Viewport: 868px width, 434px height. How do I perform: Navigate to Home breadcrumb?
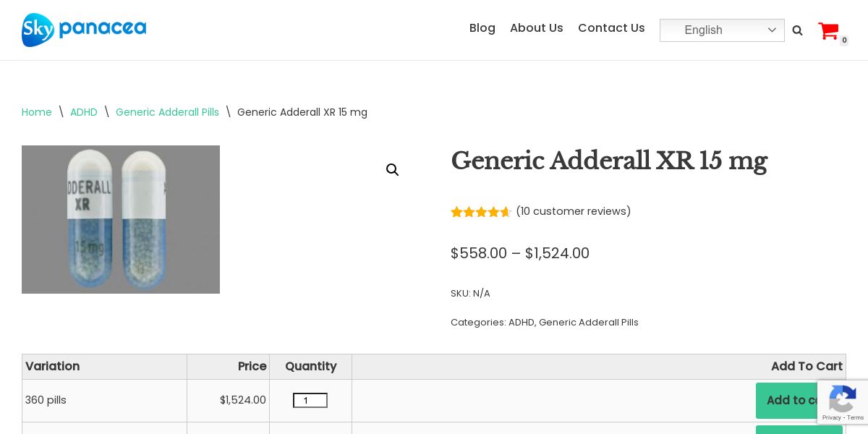pos(37,112)
